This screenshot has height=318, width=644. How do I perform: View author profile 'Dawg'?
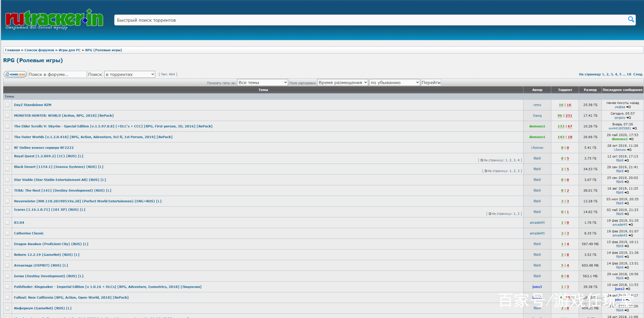(537, 116)
